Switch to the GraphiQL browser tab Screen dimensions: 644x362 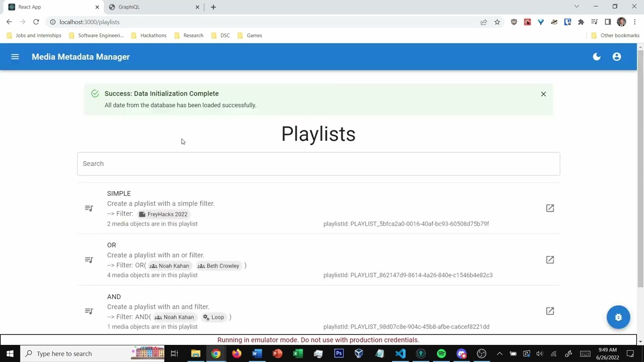[x=153, y=7]
